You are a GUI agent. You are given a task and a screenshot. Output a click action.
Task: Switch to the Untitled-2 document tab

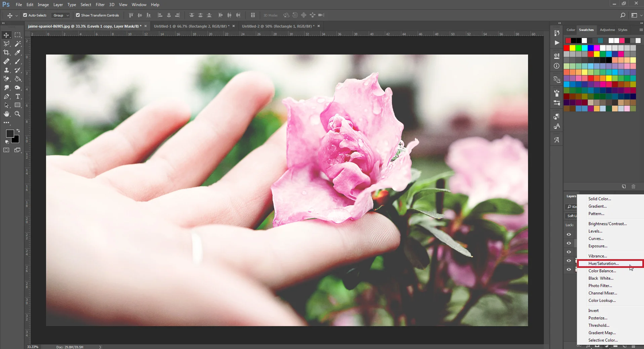pos(278,26)
